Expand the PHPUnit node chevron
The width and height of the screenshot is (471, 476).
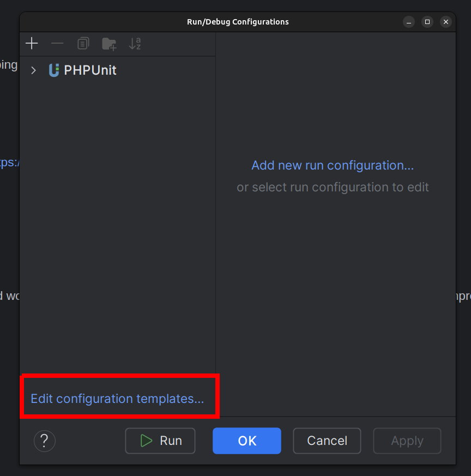(34, 70)
